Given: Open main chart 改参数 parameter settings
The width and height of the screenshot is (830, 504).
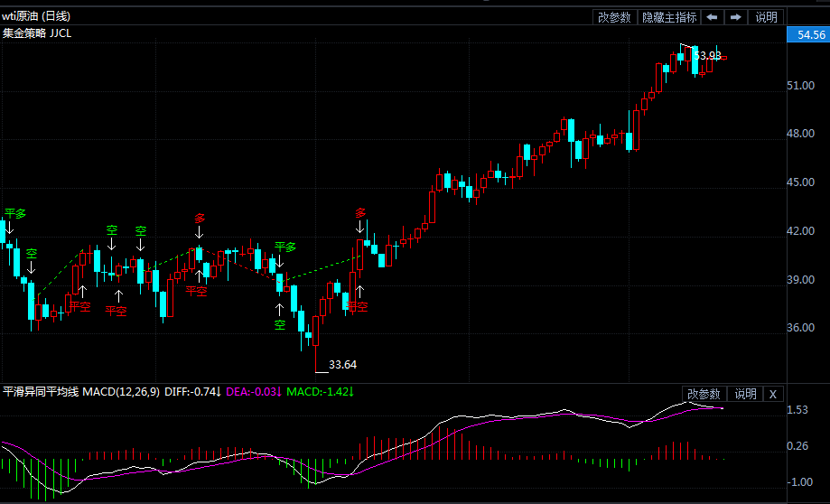Looking at the screenshot, I should pyautogui.click(x=614, y=17).
